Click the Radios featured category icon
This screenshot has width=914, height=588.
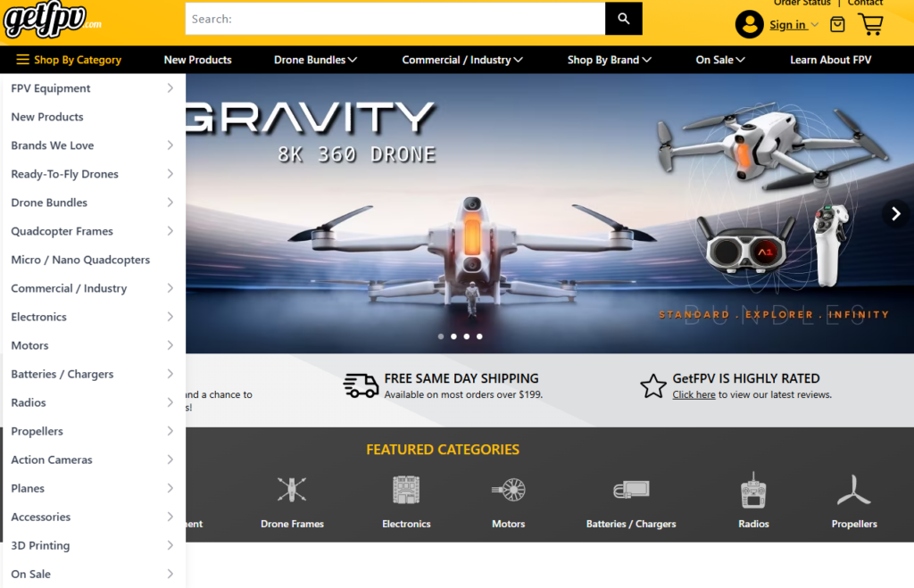click(x=752, y=490)
